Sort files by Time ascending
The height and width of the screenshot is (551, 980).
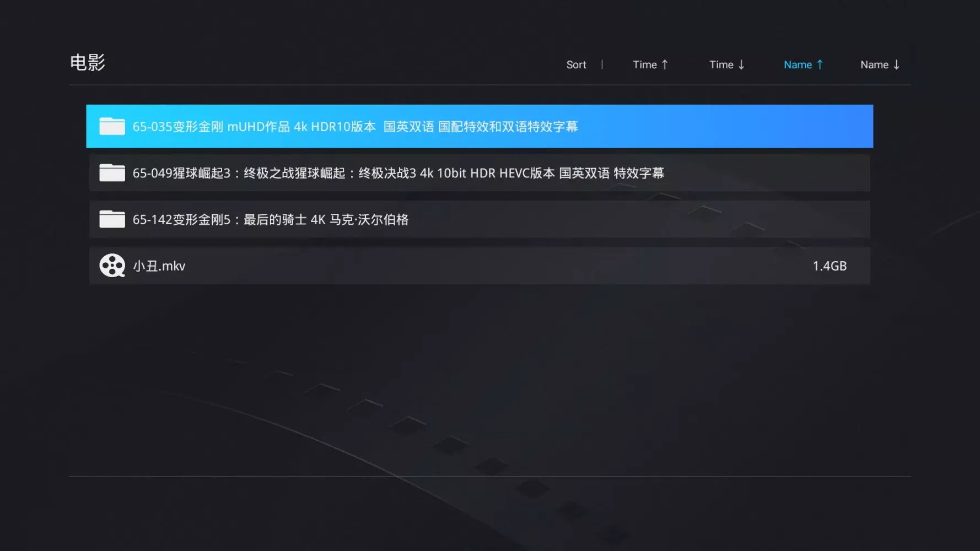point(650,64)
